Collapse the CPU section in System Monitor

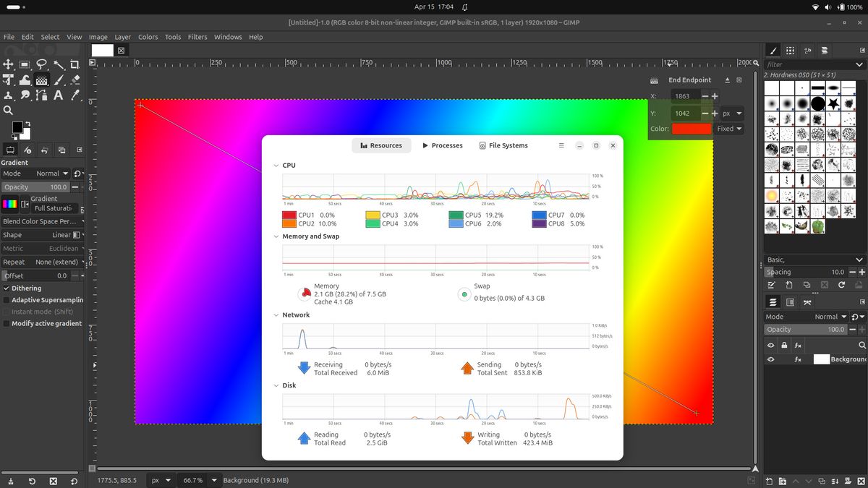(x=276, y=166)
